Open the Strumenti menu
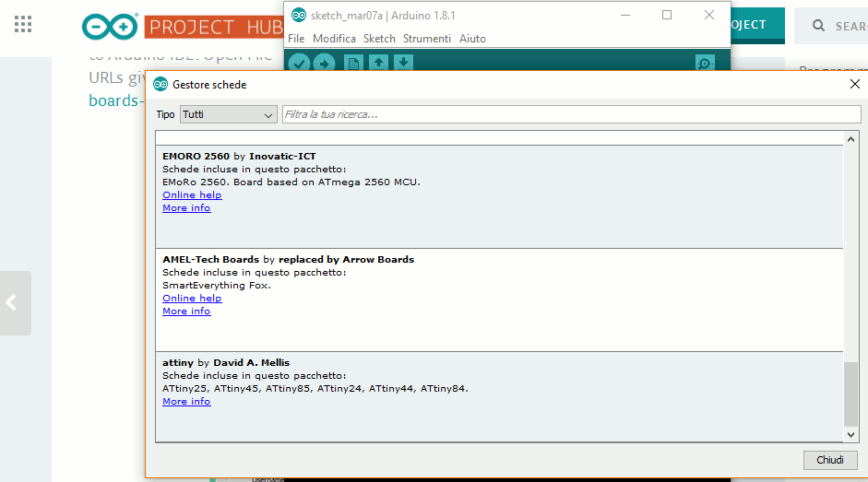Viewport: 868px width, 482px height. pos(427,38)
